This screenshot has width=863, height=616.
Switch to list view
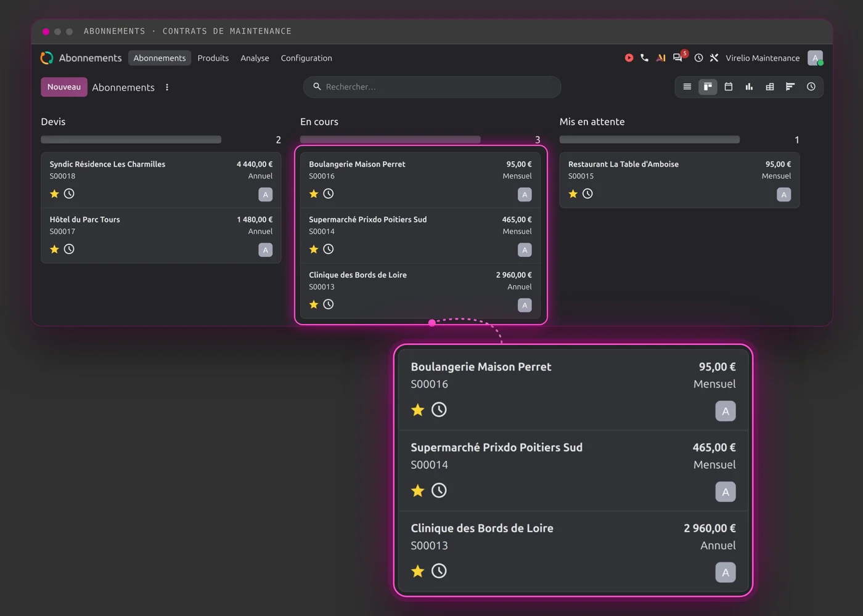[x=687, y=87]
